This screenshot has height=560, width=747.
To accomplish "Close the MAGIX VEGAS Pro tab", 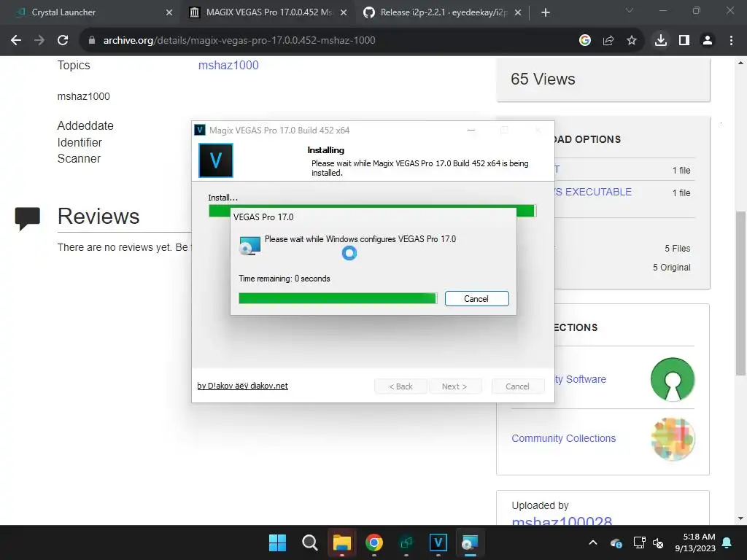I will (x=344, y=13).
